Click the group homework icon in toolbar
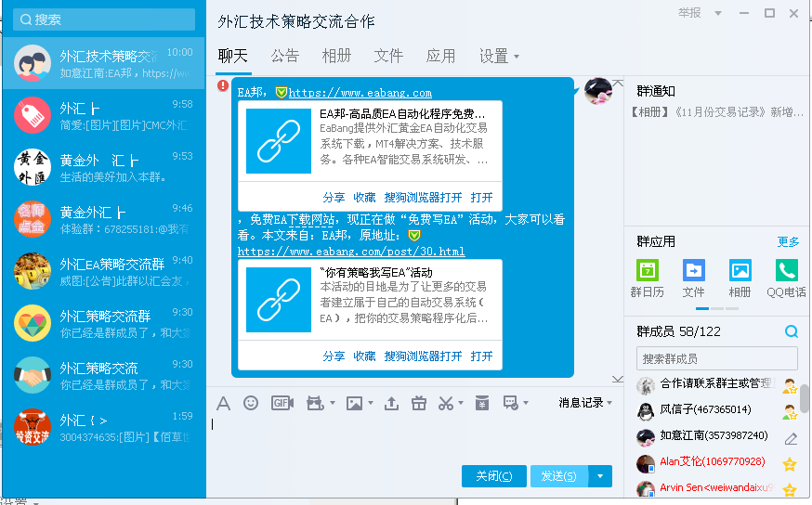 [482, 403]
